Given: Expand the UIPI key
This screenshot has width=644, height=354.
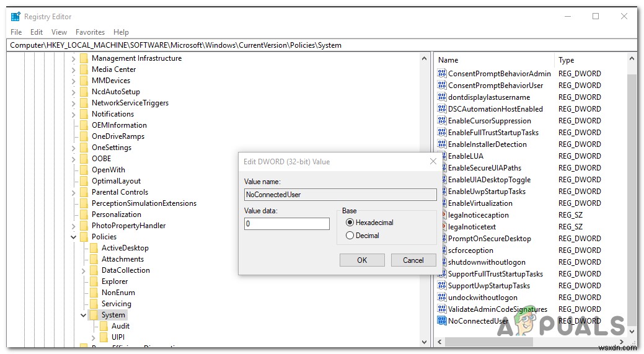Looking at the screenshot, I should 93,338.
